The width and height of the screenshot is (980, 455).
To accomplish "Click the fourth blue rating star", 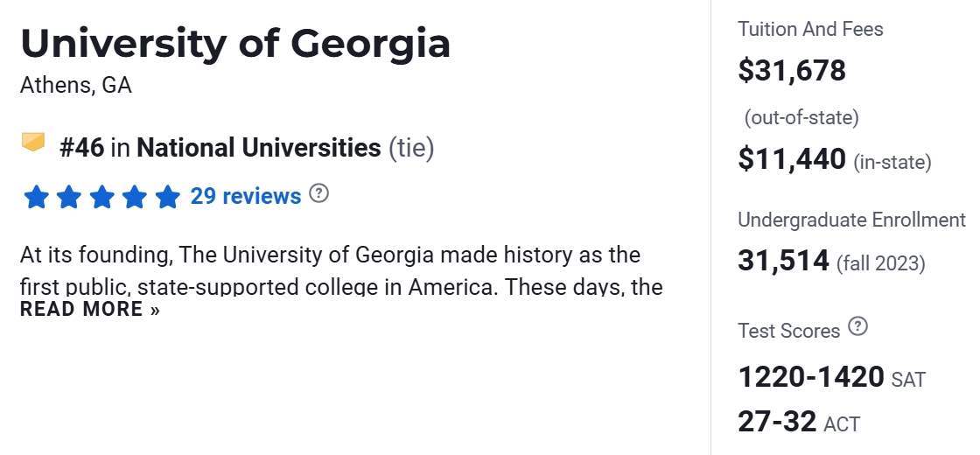I will pos(135,197).
